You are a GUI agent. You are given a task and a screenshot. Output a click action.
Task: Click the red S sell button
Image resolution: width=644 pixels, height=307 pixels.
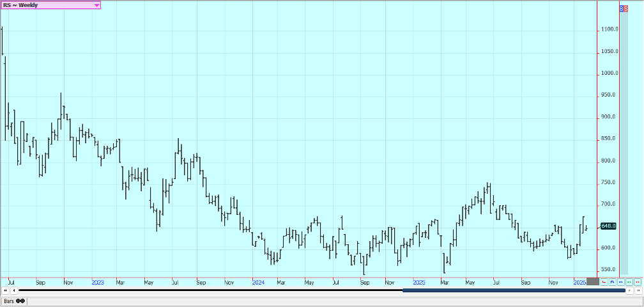tap(625, 9)
